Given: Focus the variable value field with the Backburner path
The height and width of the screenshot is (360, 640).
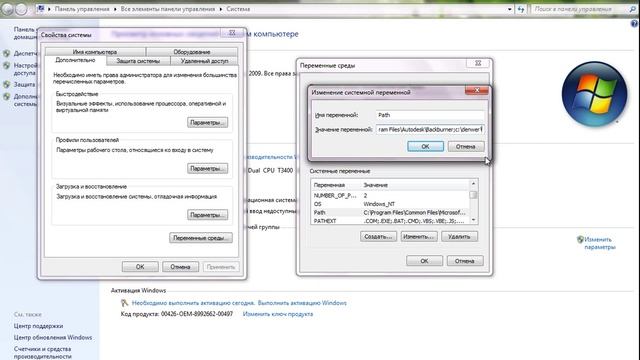Looking at the screenshot, I should pyautogui.click(x=430, y=129).
